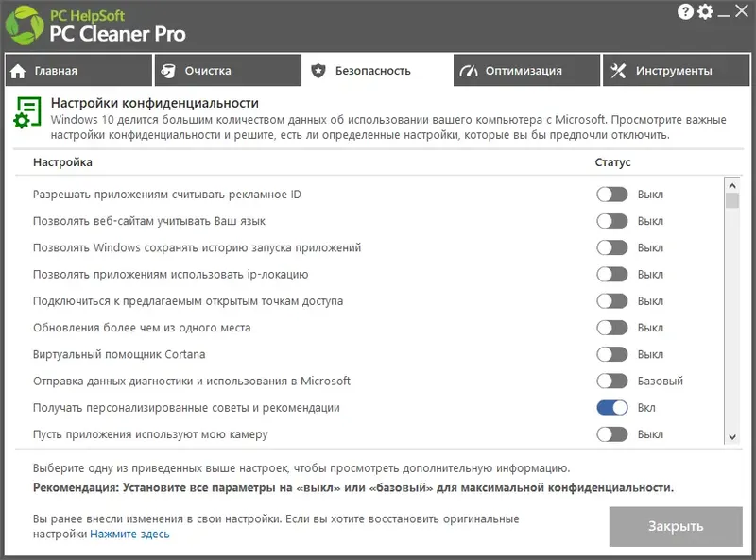Click the house icon on Главная
The height and width of the screenshot is (560, 756).
click(18, 71)
